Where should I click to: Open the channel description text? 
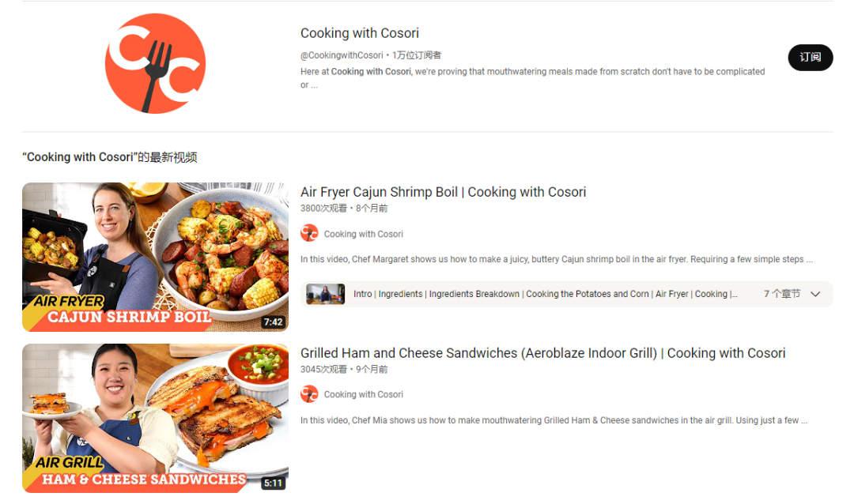533,78
